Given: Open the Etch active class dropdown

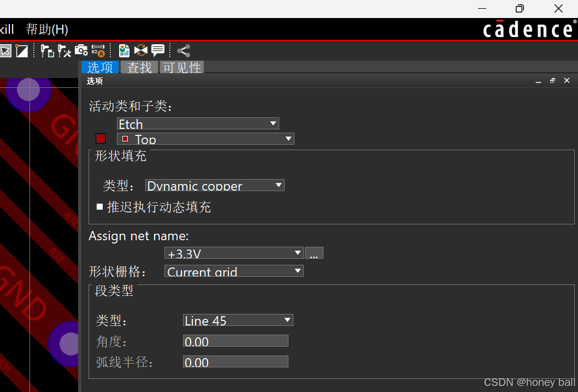Looking at the screenshot, I should click(198, 123).
